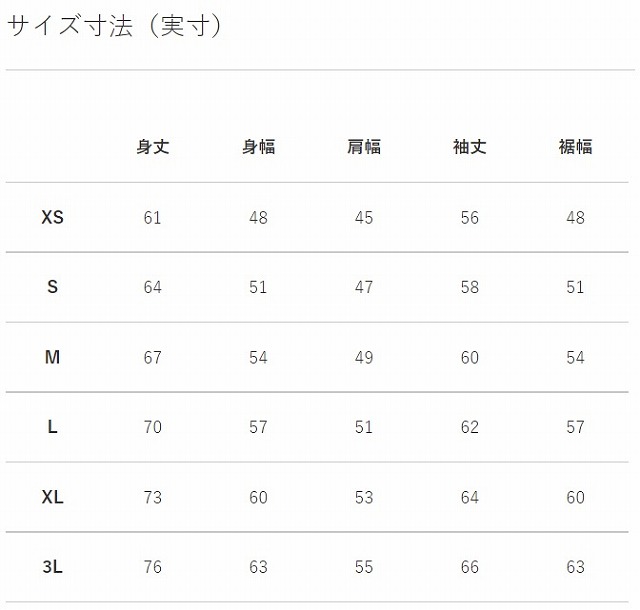Select the S size row label
The width and height of the screenshot is (640, 610).
53,287
